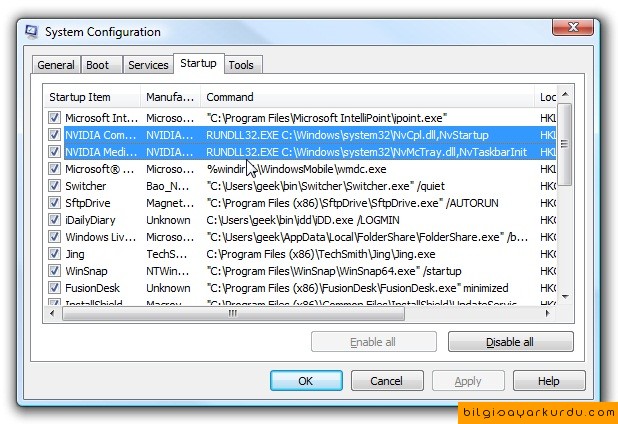Viewport: 618px width, 424px height.
Task: Click the Apply button
Action: coord(468,381)
